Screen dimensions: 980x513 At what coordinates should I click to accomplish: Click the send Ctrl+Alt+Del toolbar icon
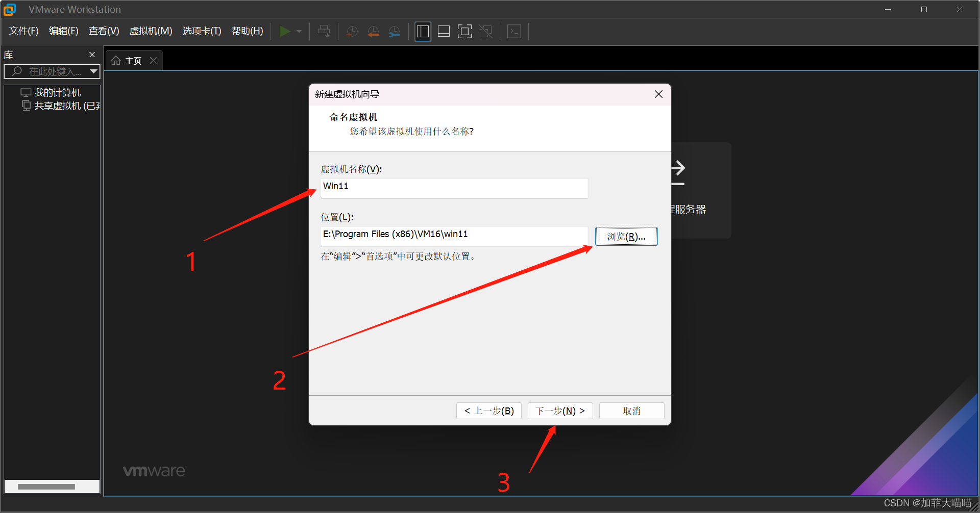tap(324, 32)
